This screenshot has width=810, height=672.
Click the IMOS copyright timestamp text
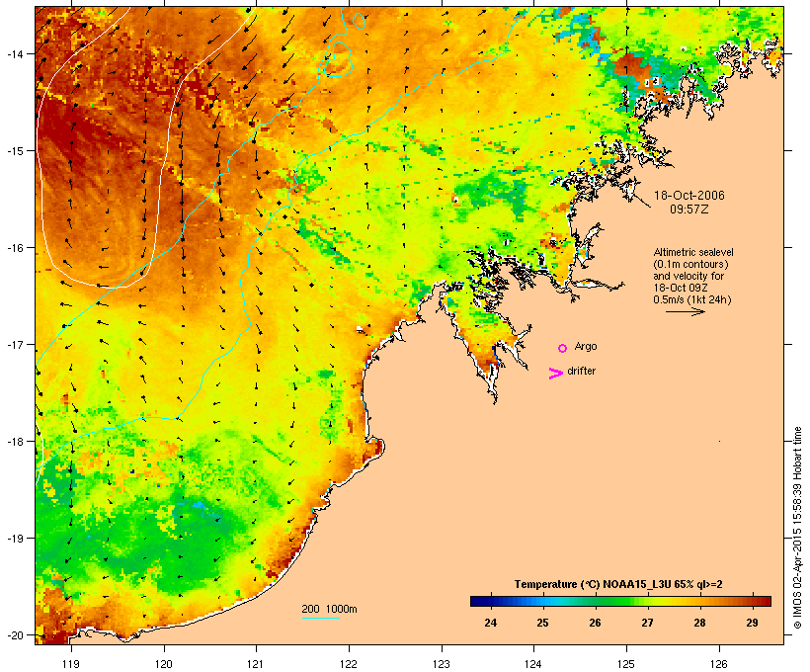point(797,528)
